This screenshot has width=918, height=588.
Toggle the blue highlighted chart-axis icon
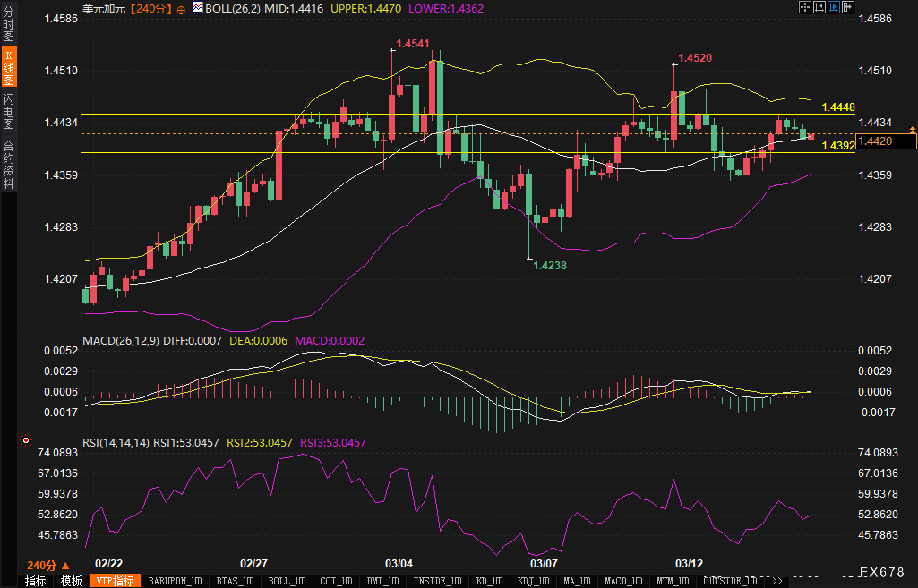(x=833, y=8)
